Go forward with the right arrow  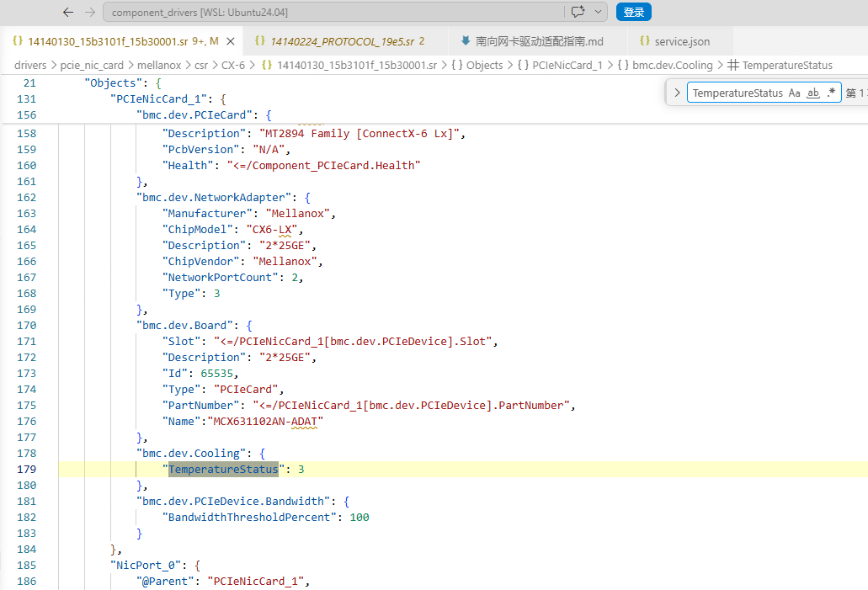[90, 12]
